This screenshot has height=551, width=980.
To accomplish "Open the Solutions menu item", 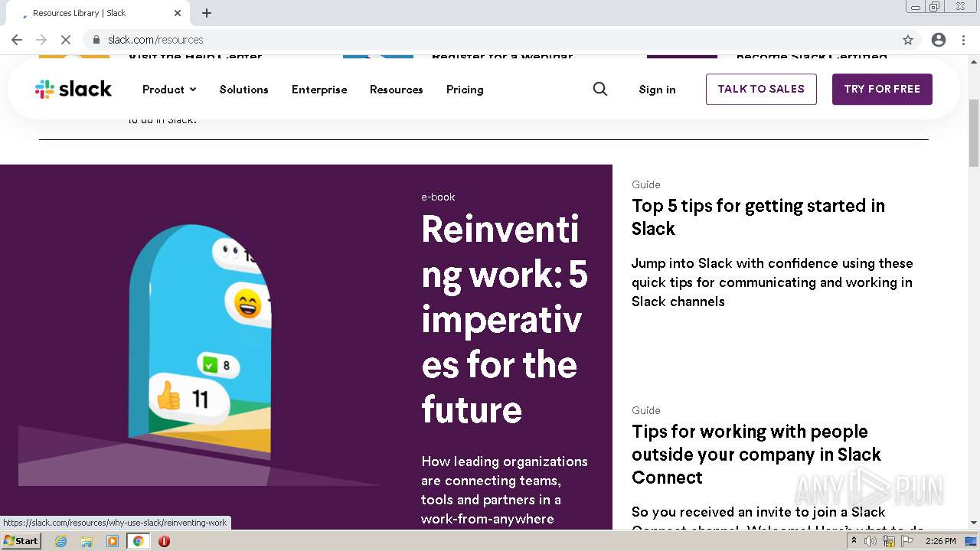I will [x=243, y=90].
